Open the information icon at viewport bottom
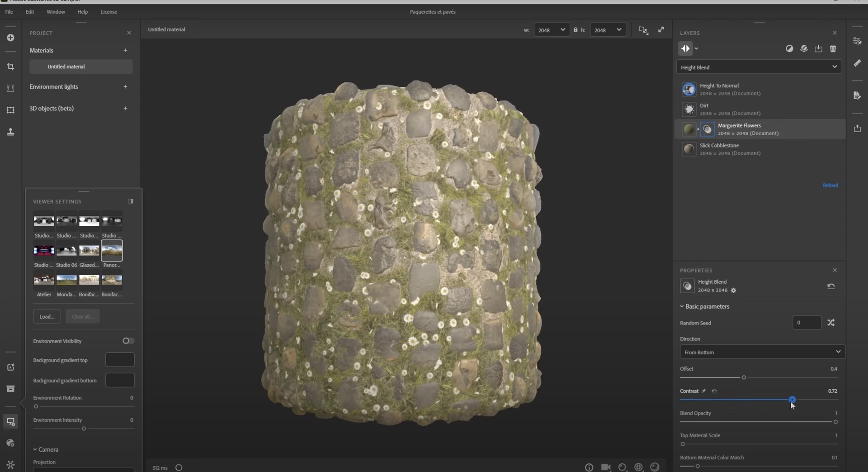868x472 pixels. (589, 467)
